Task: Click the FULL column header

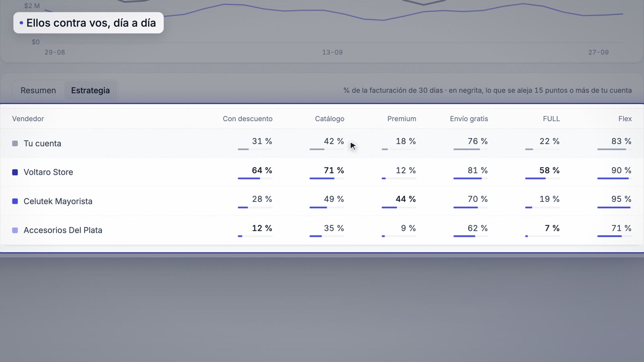Action: click(x=551, y=119)
